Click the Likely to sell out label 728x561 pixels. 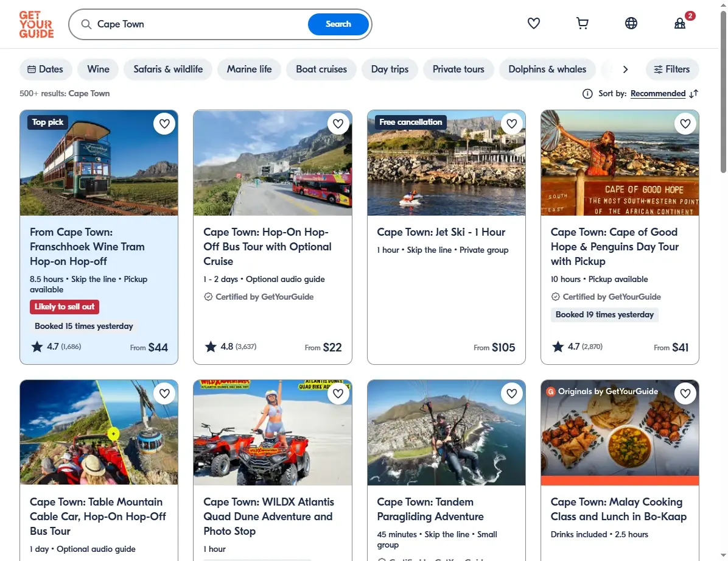click(65, 307)
